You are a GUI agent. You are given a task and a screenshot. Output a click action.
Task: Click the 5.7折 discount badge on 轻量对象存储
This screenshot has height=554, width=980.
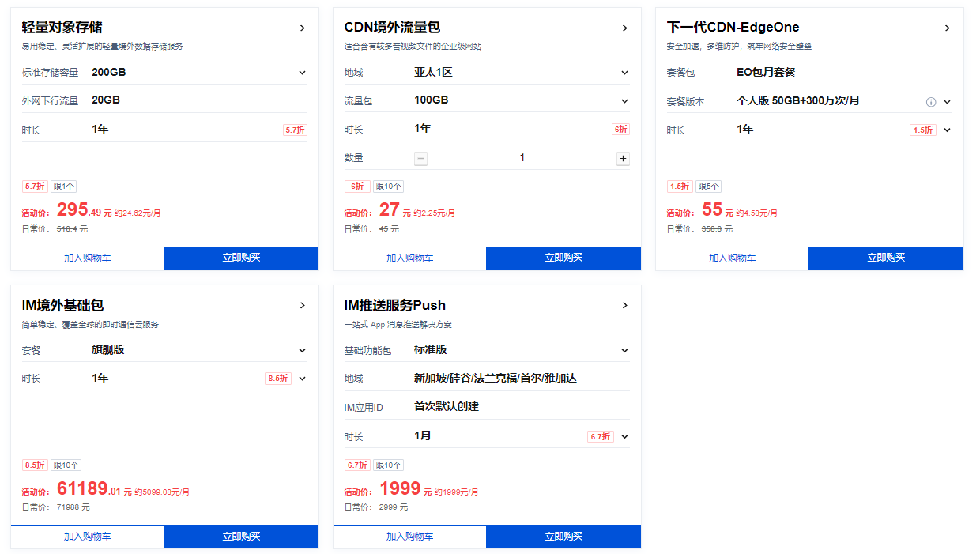pos(35,186)
